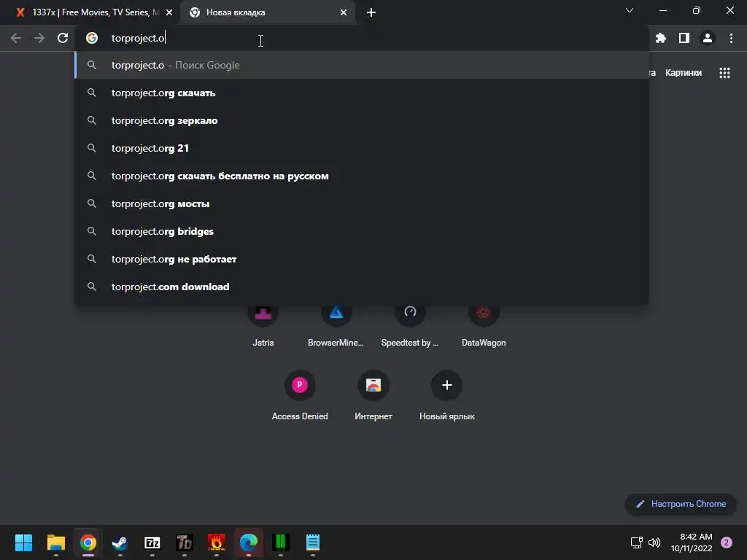747x560 pixels.
Task: Open the Картинки link
Action: (683, 73)
